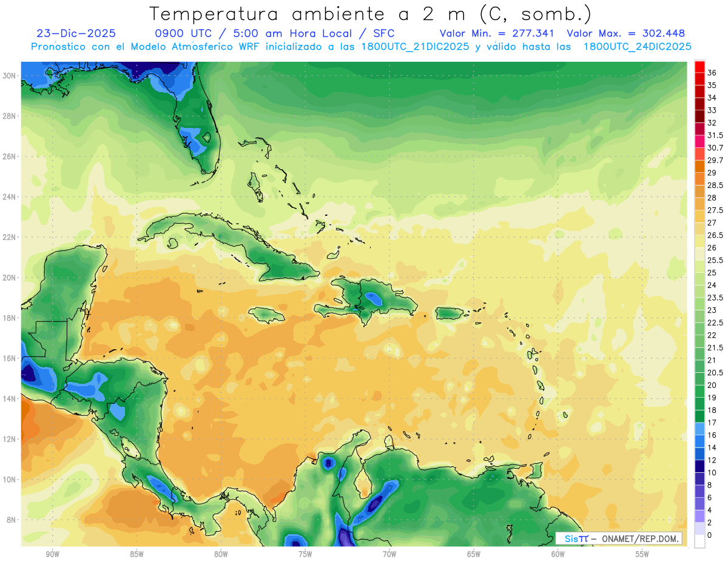Screen dimensions: 728x562
Task: Click the latitude label '20N'
Action: (10, 278)
